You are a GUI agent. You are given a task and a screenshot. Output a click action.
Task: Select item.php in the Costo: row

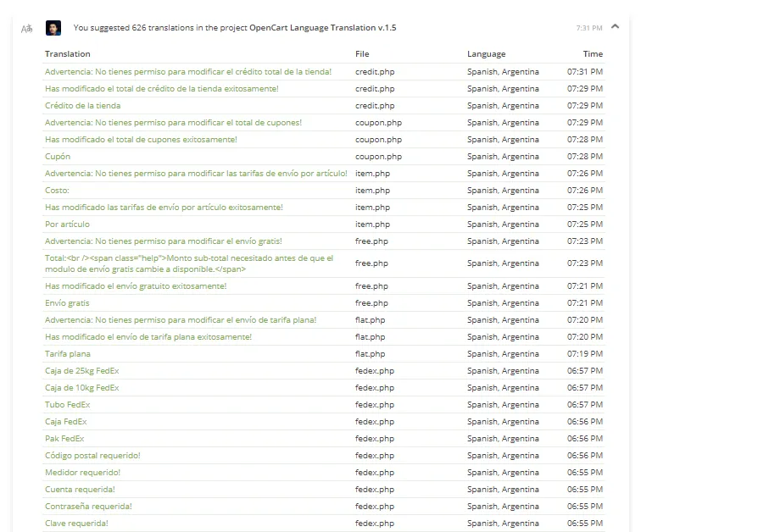(372, 191)
